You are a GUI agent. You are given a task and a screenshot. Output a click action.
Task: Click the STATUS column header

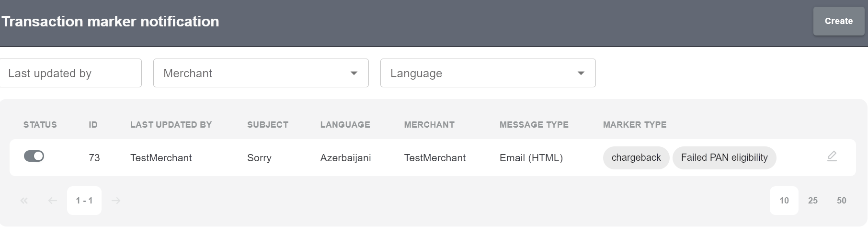point(40,125)
